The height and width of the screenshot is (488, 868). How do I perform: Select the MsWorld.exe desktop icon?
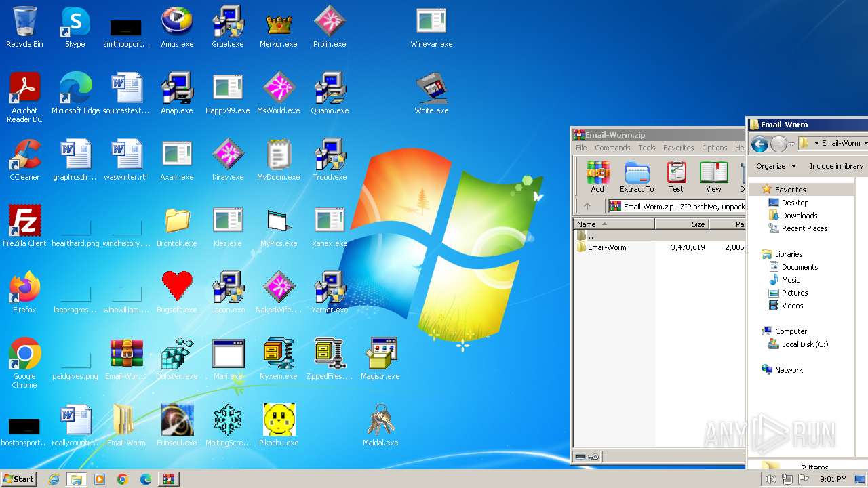[x=279, y=94]
